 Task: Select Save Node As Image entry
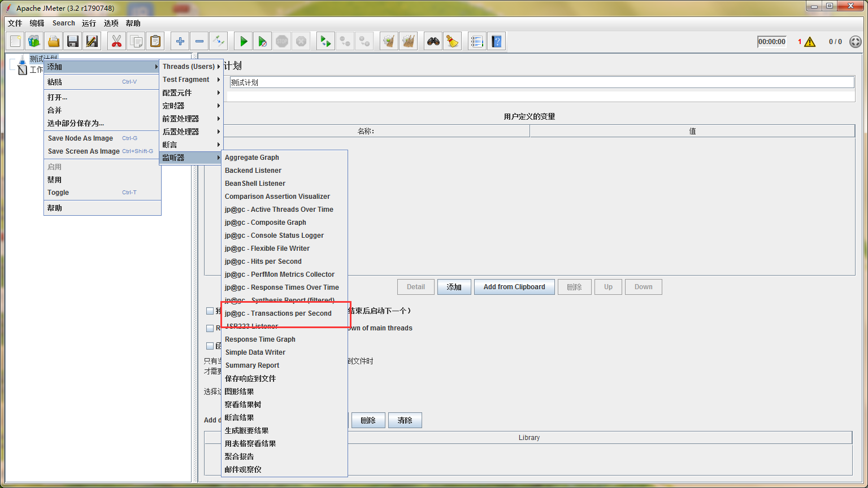(x=102, y=138)
